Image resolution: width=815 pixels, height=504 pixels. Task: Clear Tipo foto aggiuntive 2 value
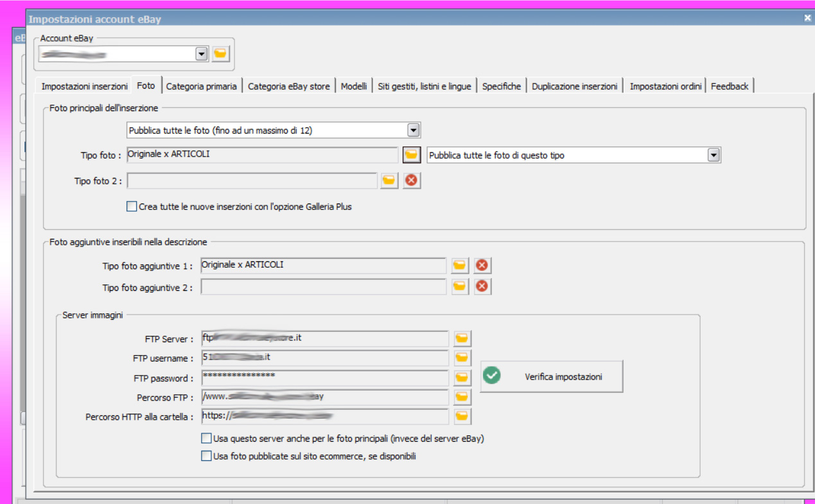point(482,286)
